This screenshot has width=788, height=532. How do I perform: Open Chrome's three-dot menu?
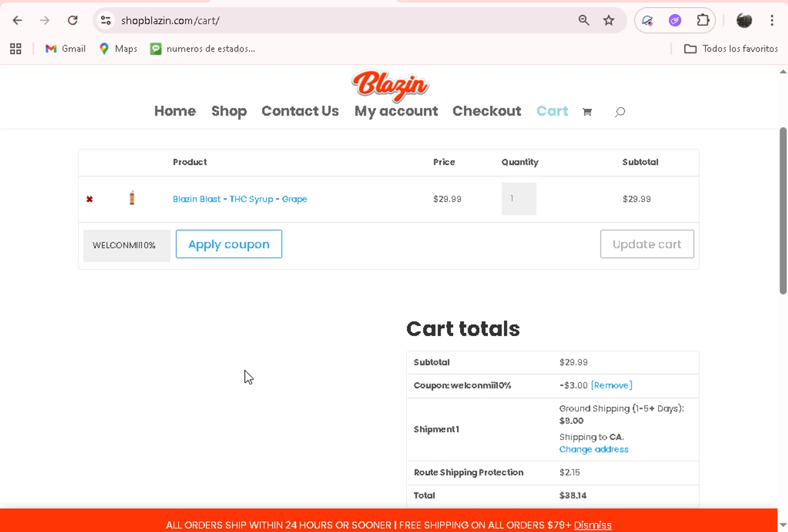pos(772,20)
